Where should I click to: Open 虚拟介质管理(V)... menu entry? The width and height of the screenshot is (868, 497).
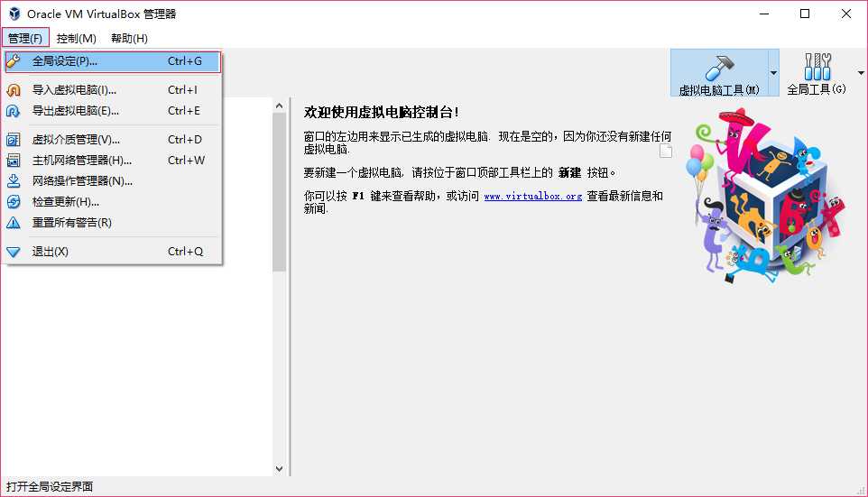coord(113,140)
